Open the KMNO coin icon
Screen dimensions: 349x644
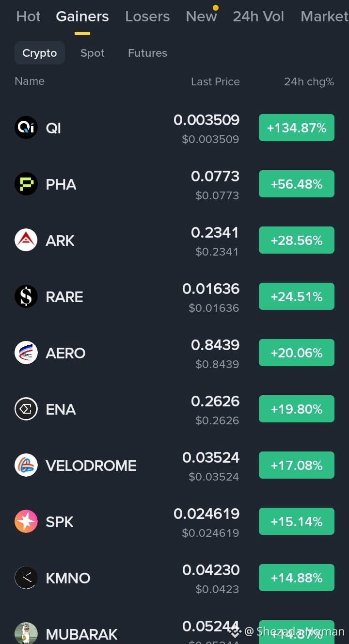(26, 578)
